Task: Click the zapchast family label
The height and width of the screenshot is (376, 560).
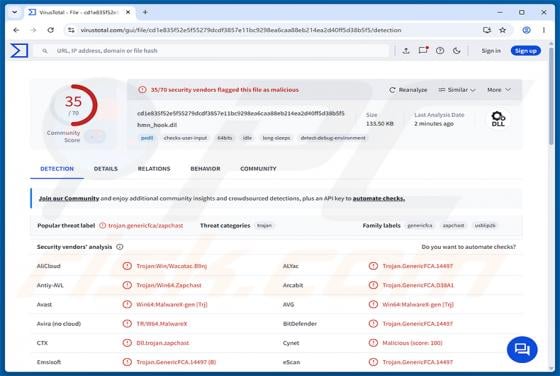Action: coord(454,226)
